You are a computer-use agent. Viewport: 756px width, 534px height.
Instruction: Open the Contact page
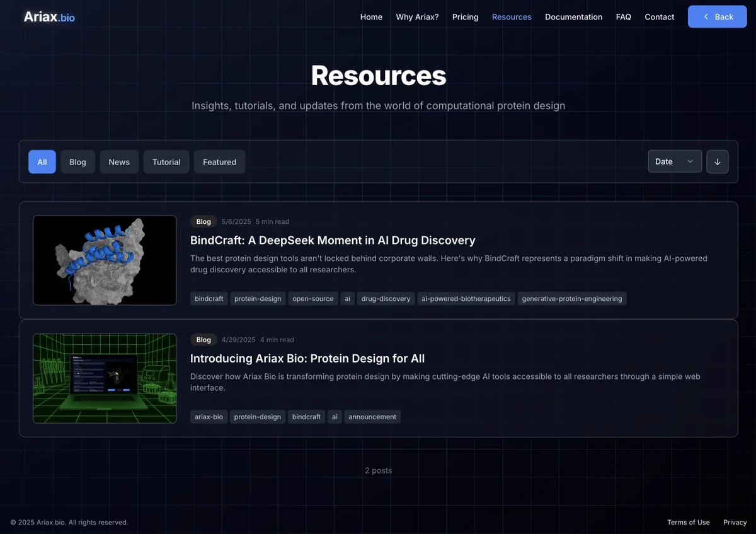[659, 17]
